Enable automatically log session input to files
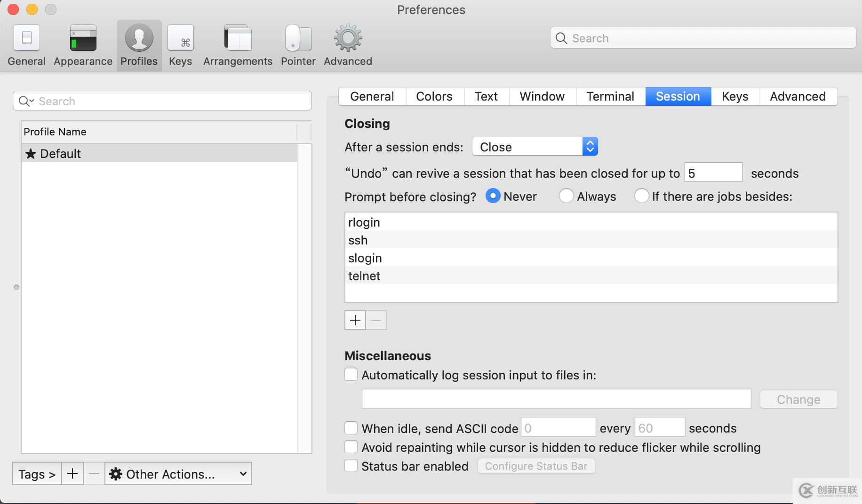This screenshot has height=504, width=862. [351, 374]
